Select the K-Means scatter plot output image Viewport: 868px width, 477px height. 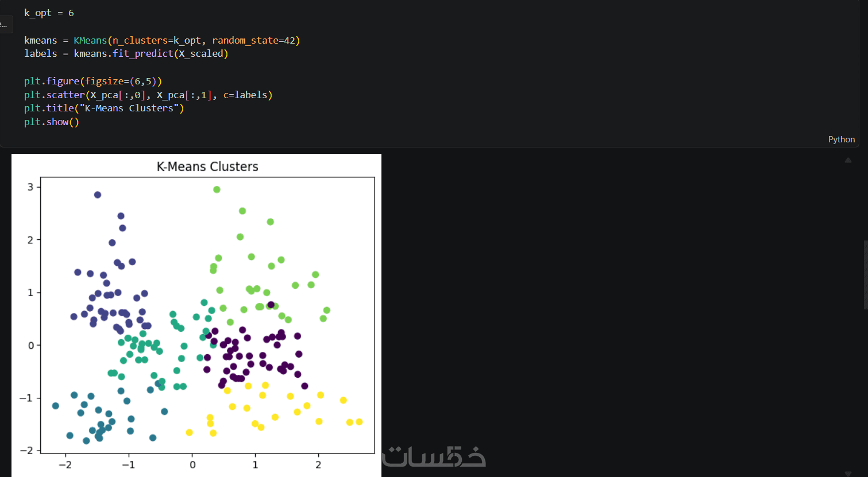196,315
